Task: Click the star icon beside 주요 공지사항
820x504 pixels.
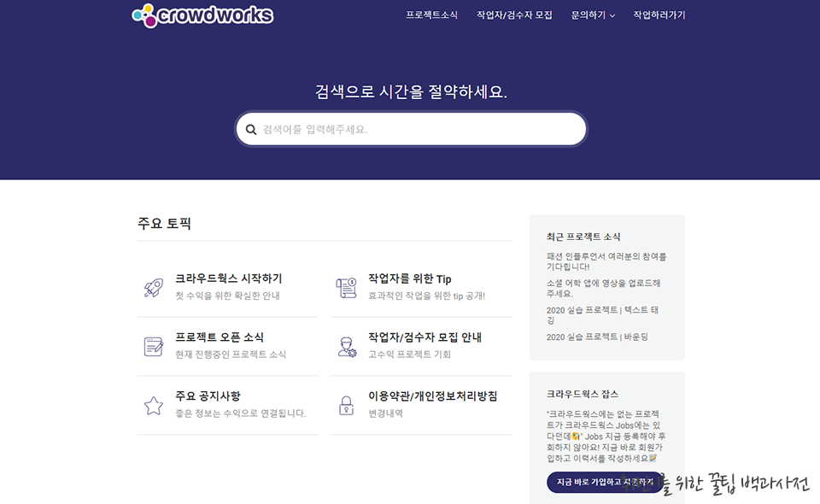Action: tap(154, 406)
